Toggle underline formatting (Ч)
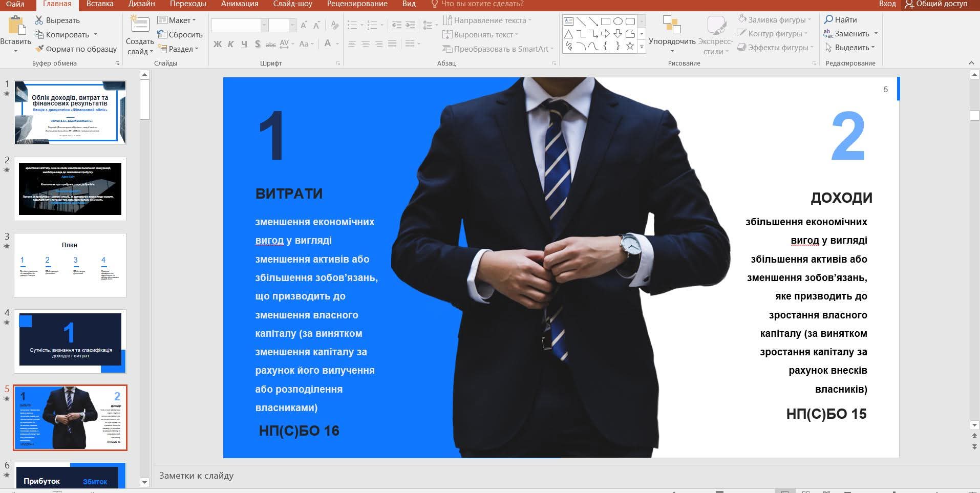The width and height of the screenshot is (980, 493). click(244, 44)
